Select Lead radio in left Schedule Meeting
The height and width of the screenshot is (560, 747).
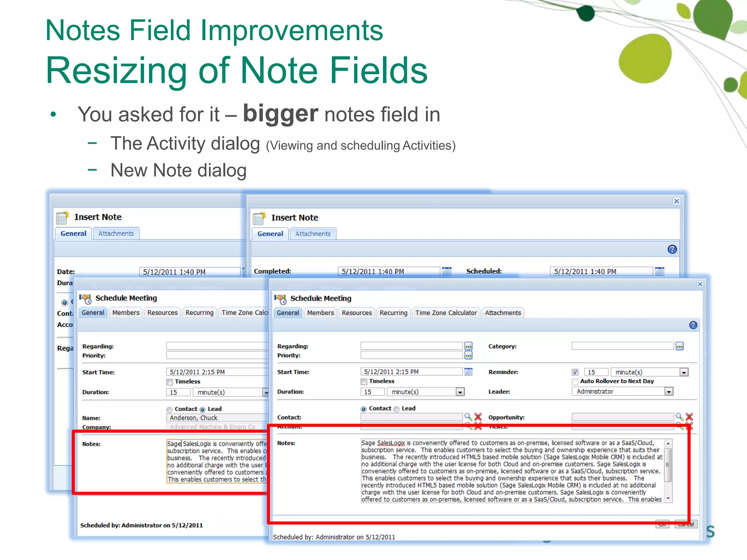[202, 409]
